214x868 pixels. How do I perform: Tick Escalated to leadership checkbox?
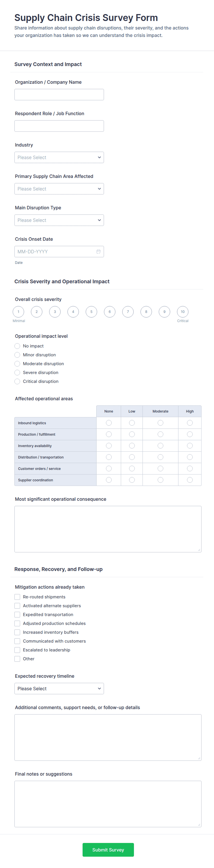click(17, 650)
